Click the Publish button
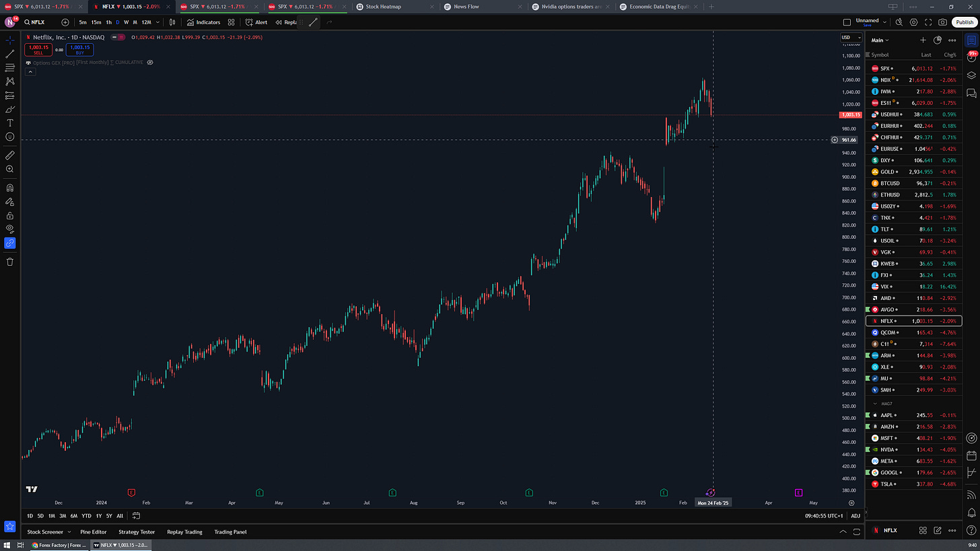This screenshot has height=551, width=980. [964, 22]
